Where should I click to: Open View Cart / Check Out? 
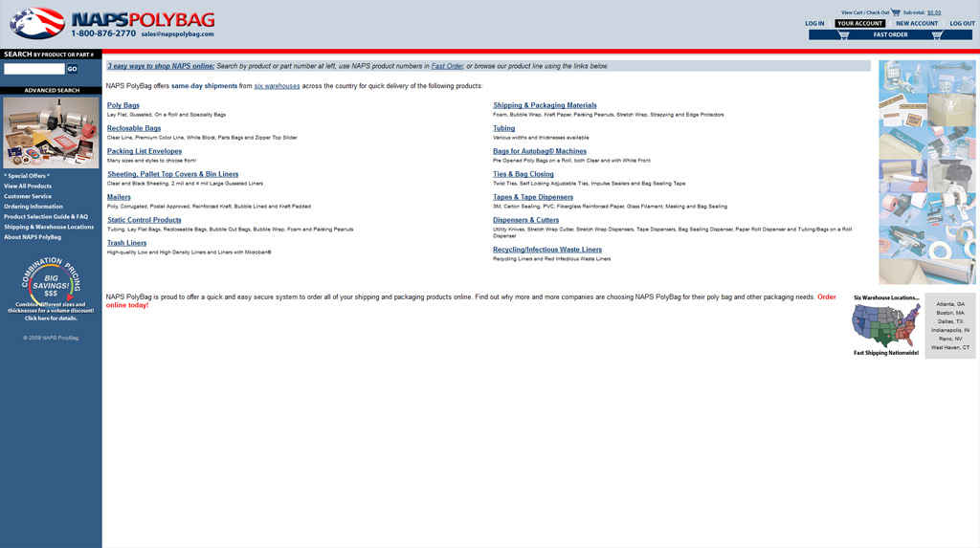coord(865,12)
